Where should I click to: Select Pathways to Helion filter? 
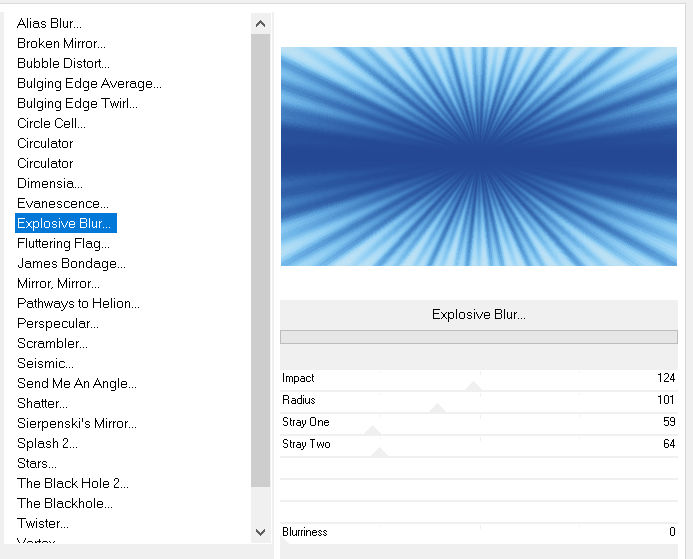click(x=78, y=303)
